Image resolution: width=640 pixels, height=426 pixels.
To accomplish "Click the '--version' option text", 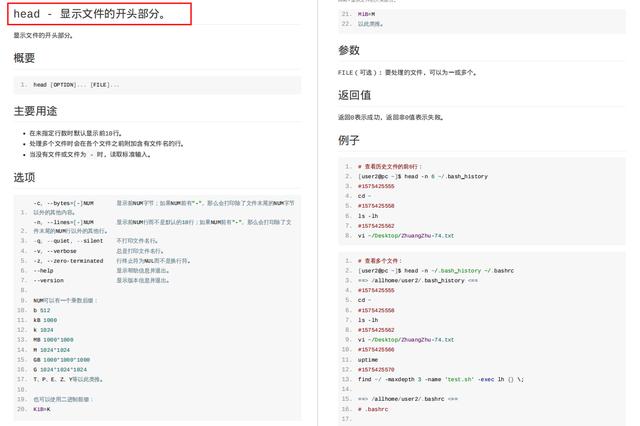I will [x=49, y=280].
